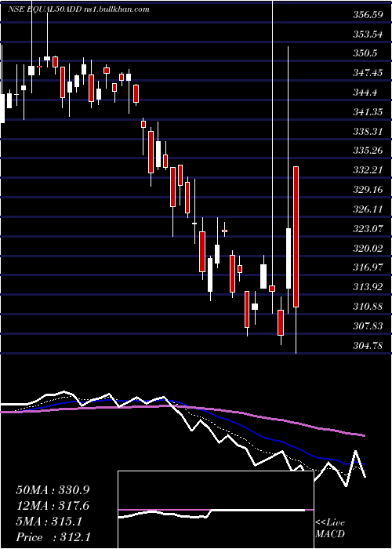
Task: Click the 347.45 price axis label
Action: click(x=368, y=73)
